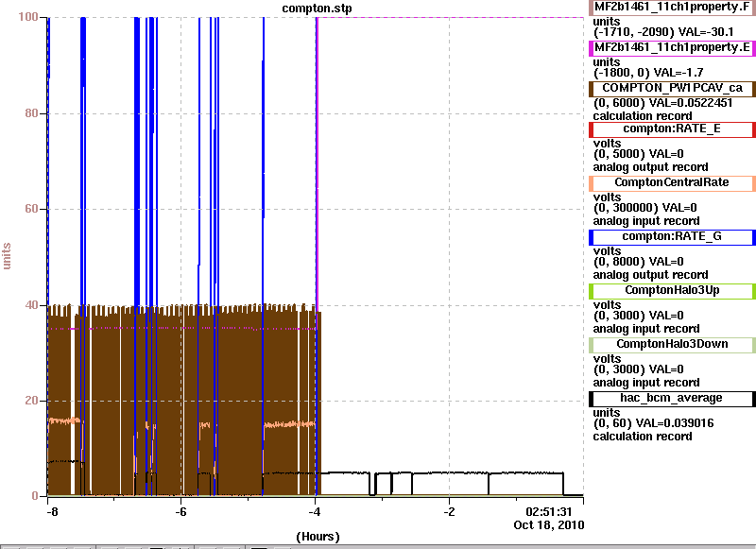Viewport: 756px width, 549px height.
Task: Select the ComptonHalo3Up curve legend button
Action: pos(672,291)
